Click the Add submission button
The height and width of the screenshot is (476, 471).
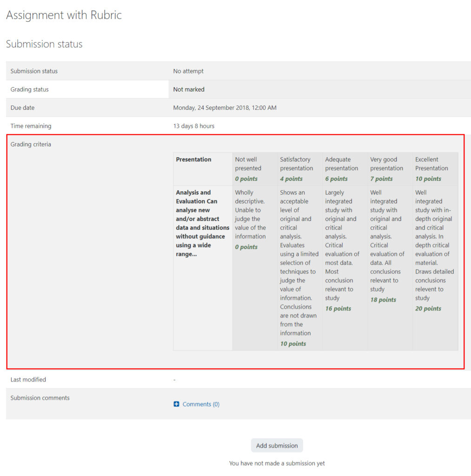(277, 445)
